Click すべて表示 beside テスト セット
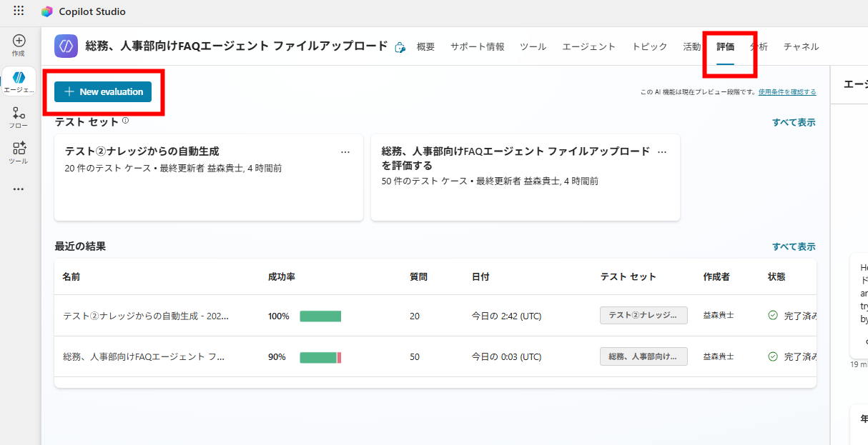868x445 pixels. 793,122
